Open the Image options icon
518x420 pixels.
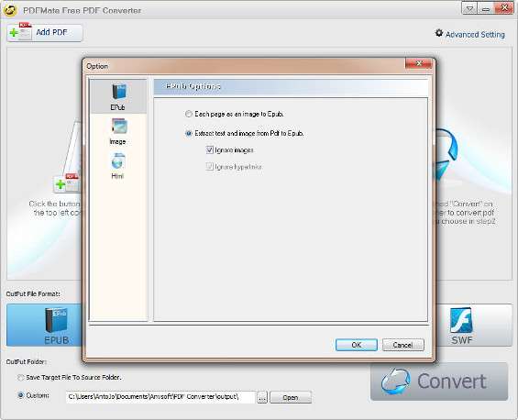click(x=118, y=127)
